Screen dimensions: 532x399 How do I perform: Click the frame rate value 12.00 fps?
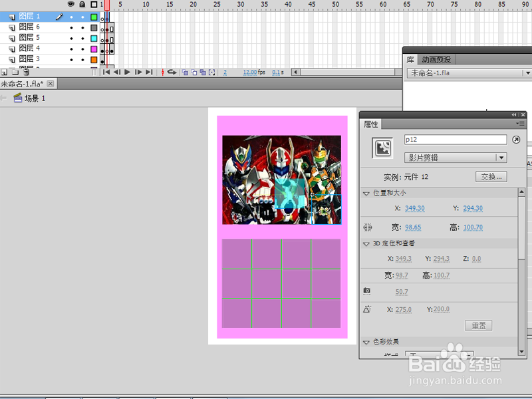click(254, 72)
